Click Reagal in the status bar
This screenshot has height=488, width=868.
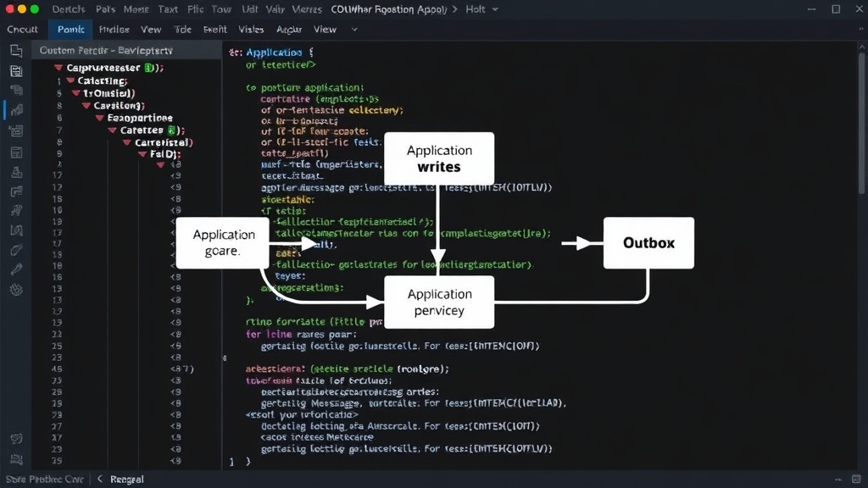coord(127,480)
